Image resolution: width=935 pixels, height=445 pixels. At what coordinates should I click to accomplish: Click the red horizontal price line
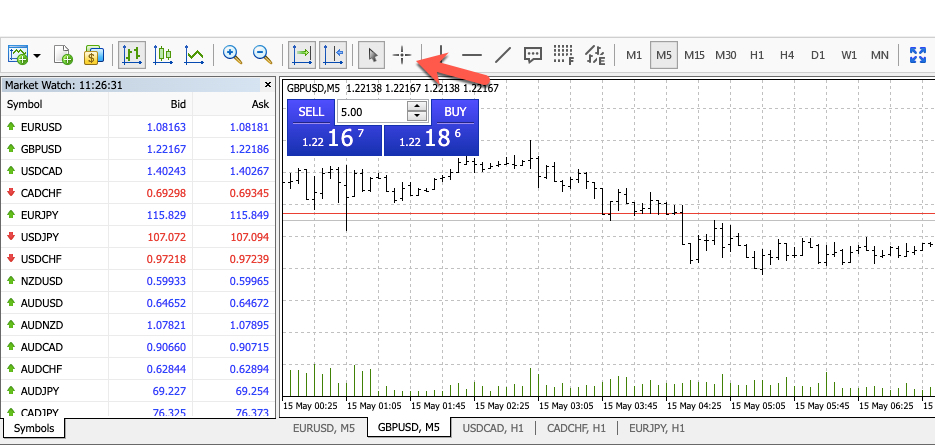click(x=608, y=213)
